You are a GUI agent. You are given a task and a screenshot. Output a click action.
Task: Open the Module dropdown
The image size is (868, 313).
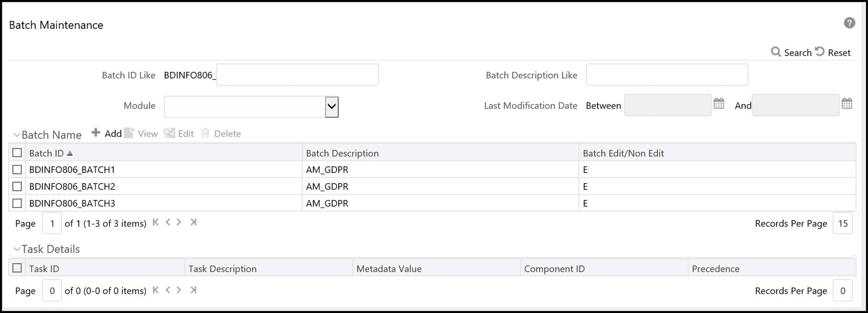pyautogui.click(x=331, y=107)
